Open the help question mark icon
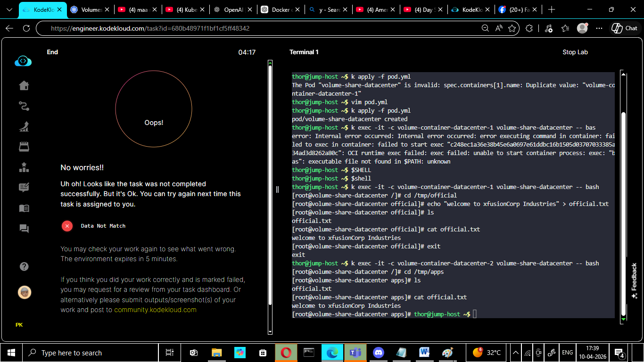 25,267
